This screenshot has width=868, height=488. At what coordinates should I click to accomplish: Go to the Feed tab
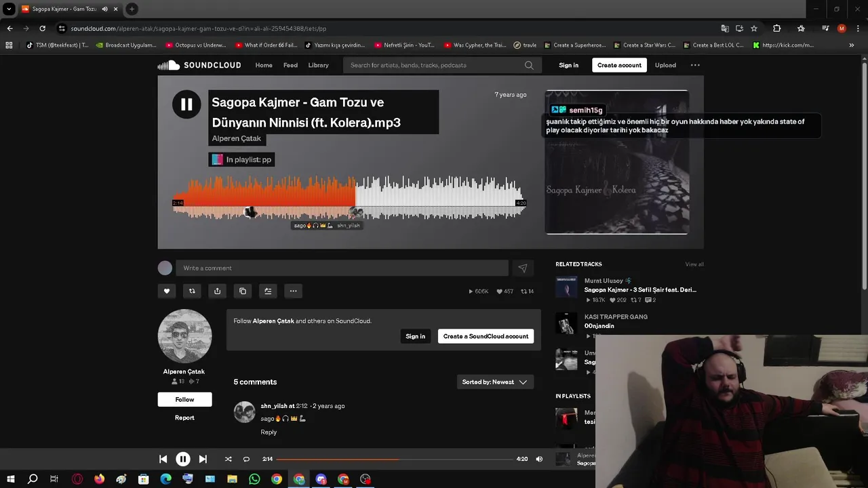click(x=290, y=65)
